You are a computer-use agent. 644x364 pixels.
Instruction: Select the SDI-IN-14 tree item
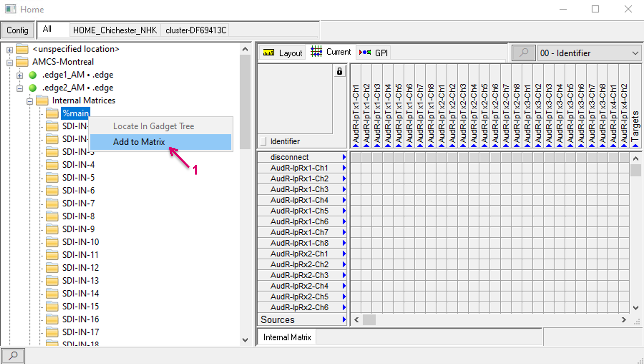tap(81, 293)
